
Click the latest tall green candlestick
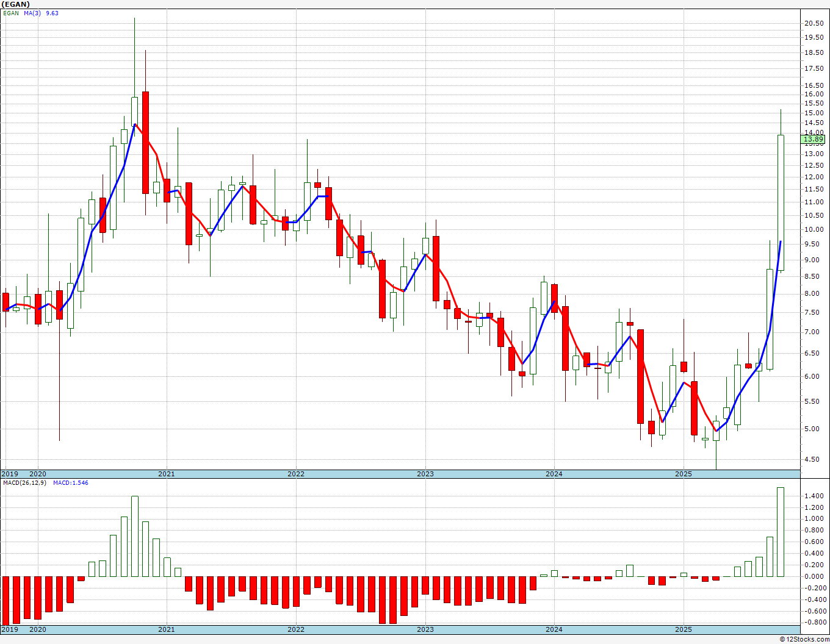pyautogui.click(x=780, y=202)
